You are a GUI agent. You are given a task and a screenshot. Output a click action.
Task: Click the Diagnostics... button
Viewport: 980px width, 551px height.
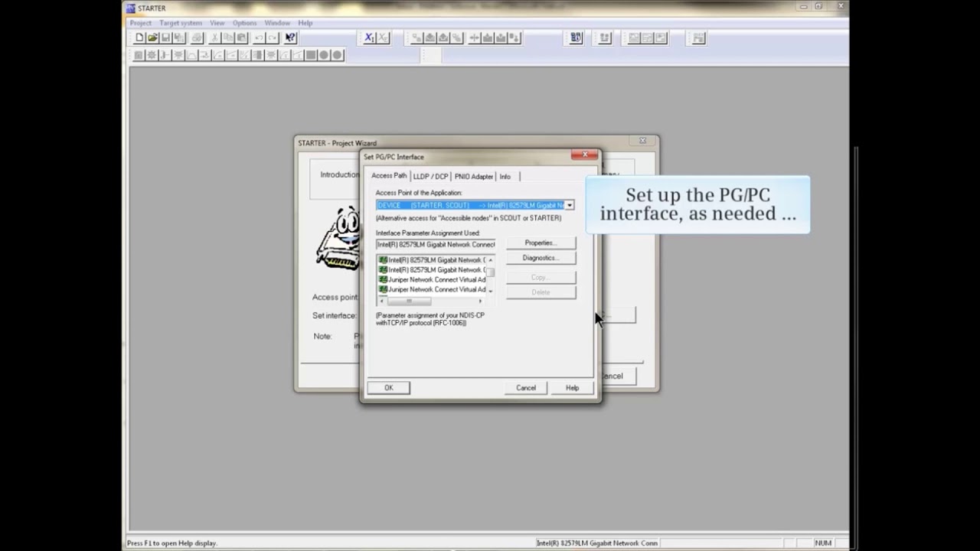pyautogui.click(x=541, y=258)
